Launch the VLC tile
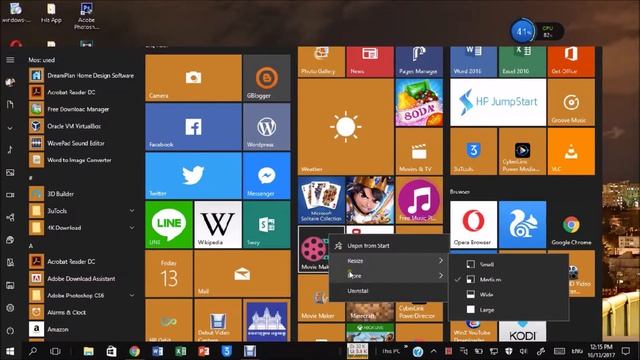The image size is (640, 360). (571, 151)
